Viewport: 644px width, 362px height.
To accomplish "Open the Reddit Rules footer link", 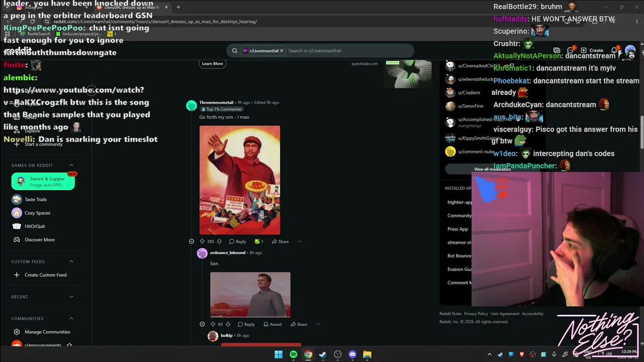I will click(450, 314).
